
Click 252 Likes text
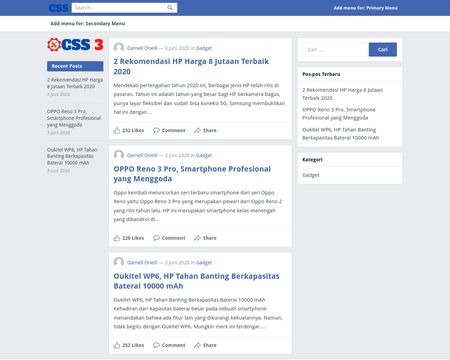point(133,345)
